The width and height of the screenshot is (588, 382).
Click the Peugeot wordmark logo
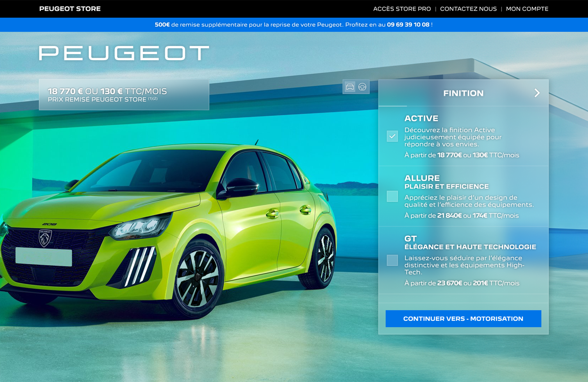(x=124, y=53)
